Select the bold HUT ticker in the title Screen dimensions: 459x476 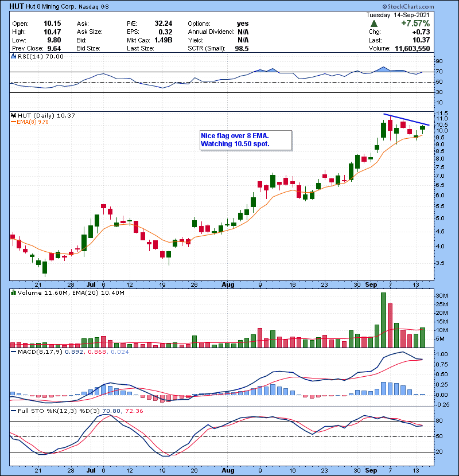17,6
